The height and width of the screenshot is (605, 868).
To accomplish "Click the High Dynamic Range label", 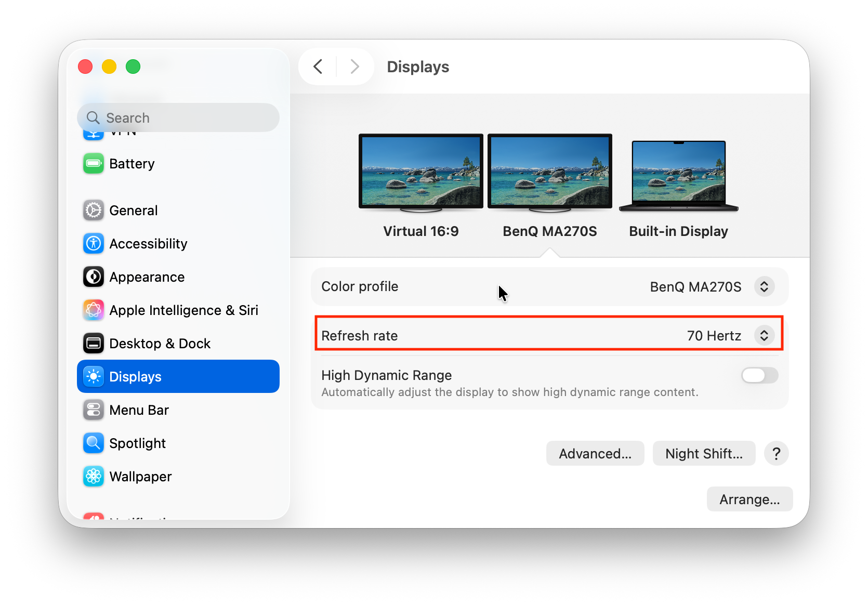I will 386,375.
